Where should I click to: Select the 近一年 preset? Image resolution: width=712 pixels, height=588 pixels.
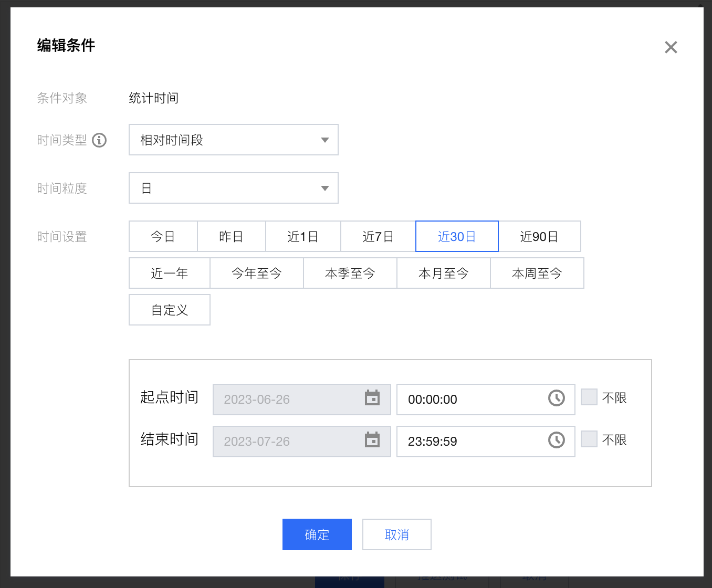[170, 274]
